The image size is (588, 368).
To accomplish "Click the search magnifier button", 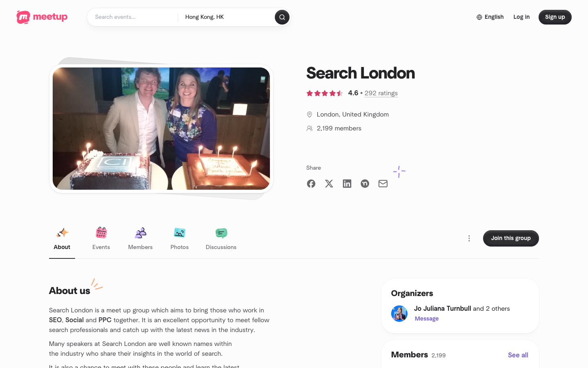I will coord(282,17).
